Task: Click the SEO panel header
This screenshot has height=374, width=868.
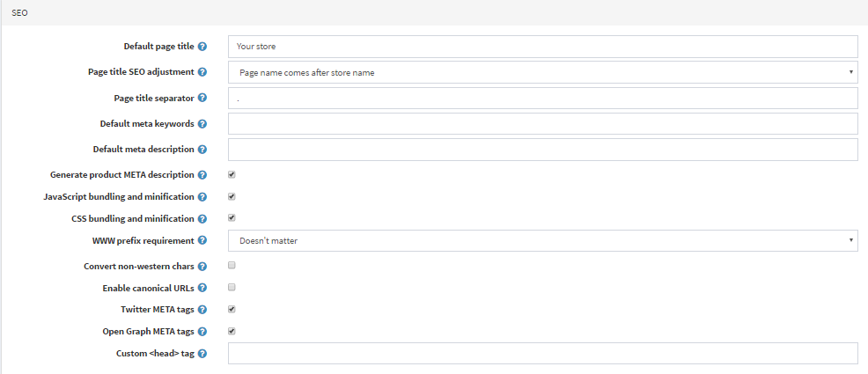Action: [x=434, y=13]
